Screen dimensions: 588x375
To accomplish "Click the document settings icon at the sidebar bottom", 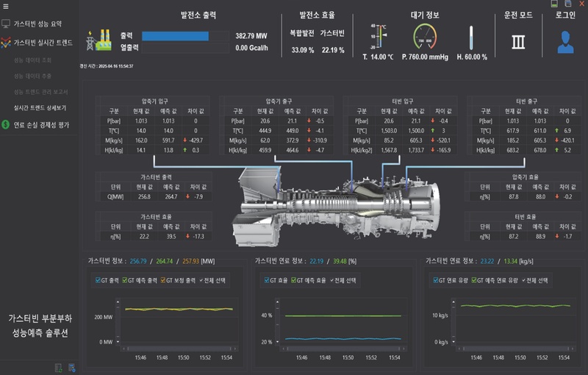I will pyautogui.click(x=72, y=368).
